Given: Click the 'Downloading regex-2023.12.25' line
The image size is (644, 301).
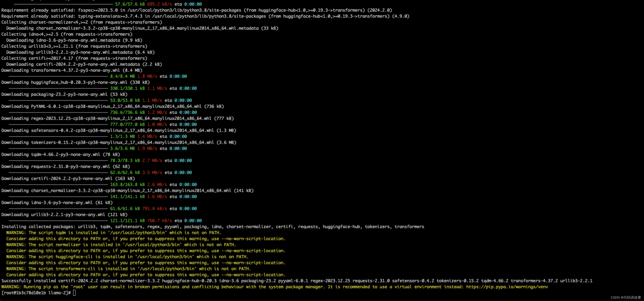Looking at the screenshot, I should pos(117,118).
